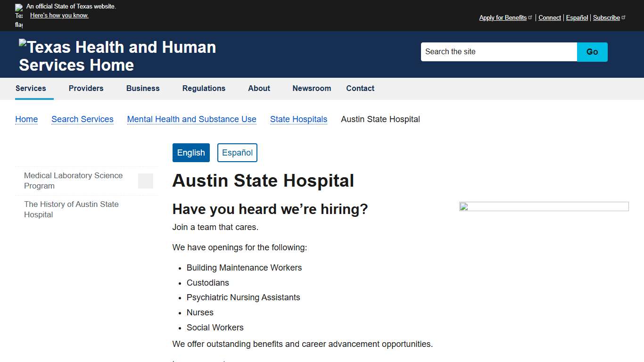
Task: Open the Newsroom section
Action: click(312, 89)
